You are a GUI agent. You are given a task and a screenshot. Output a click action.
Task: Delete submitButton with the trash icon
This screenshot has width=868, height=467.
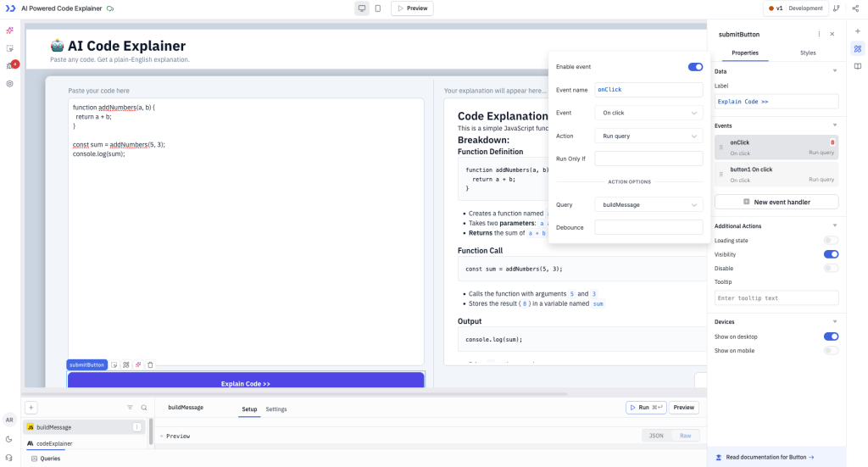pos(150,365)
